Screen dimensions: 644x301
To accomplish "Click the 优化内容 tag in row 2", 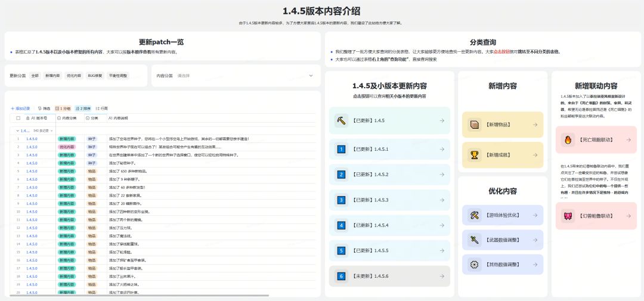I will [66, 147].
